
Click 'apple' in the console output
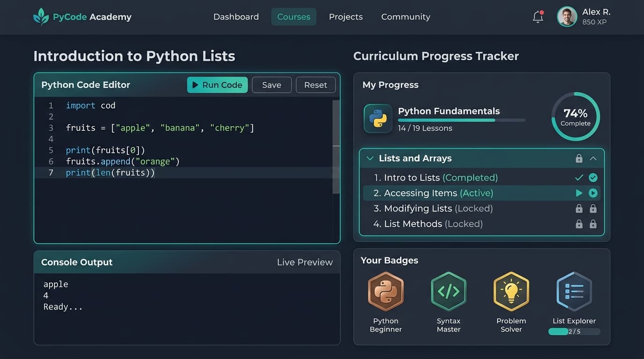click(56, 284)
